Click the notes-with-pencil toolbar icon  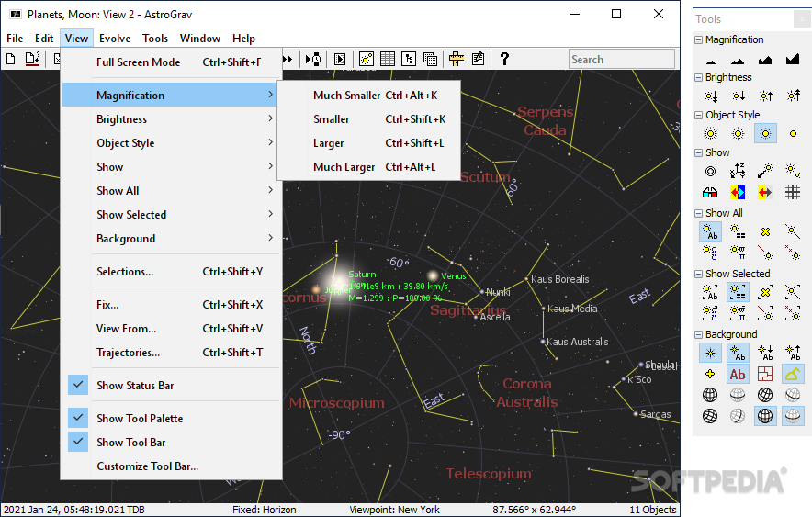[x=478, y=59]
